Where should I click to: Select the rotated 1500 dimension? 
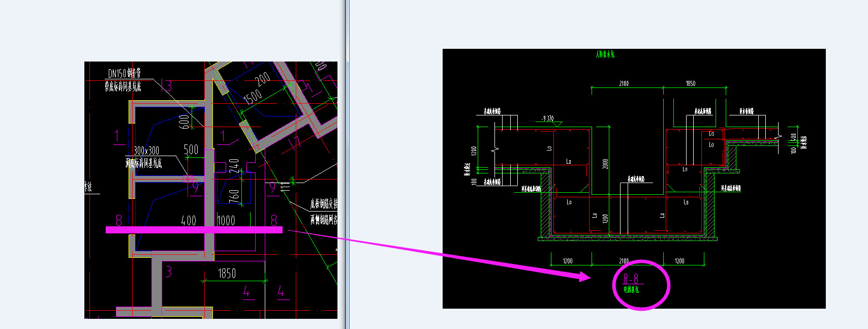(253, 96)
